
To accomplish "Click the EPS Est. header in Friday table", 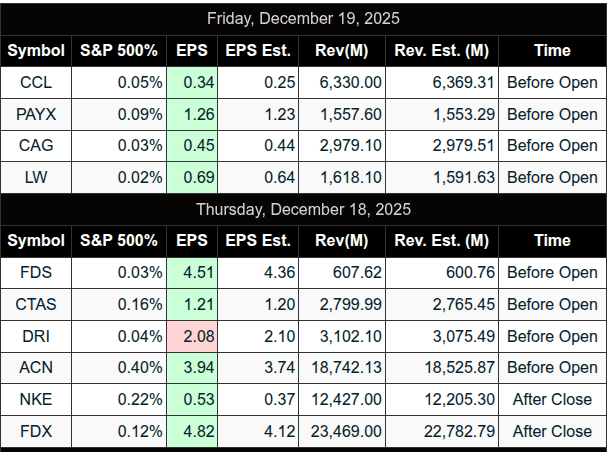I will point(258,50).
